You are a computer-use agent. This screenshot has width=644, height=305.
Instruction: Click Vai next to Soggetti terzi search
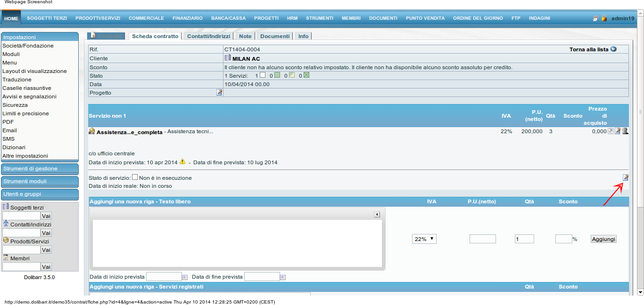[x=46, y=216]
